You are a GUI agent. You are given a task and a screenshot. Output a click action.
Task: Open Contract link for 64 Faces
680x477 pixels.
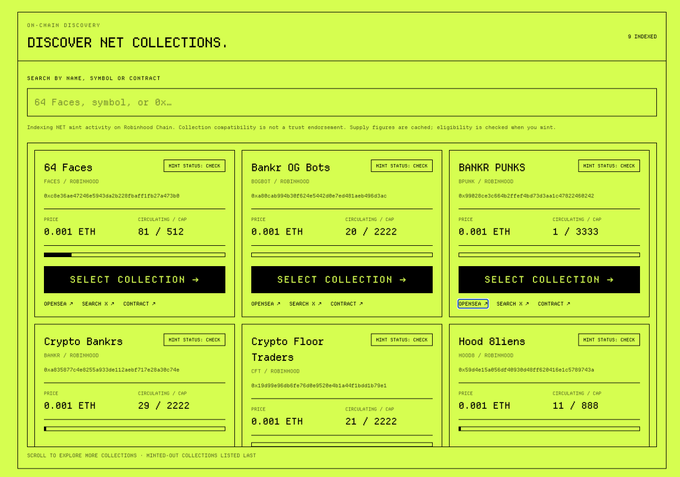click(x=139, y=304)
